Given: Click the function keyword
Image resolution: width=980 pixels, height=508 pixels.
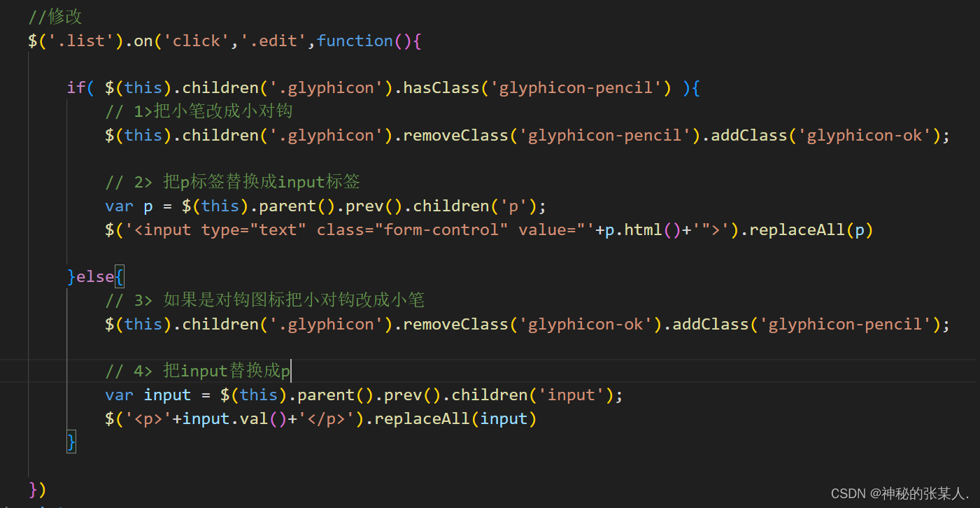Looking at the screenshot, I should point(355,41).
